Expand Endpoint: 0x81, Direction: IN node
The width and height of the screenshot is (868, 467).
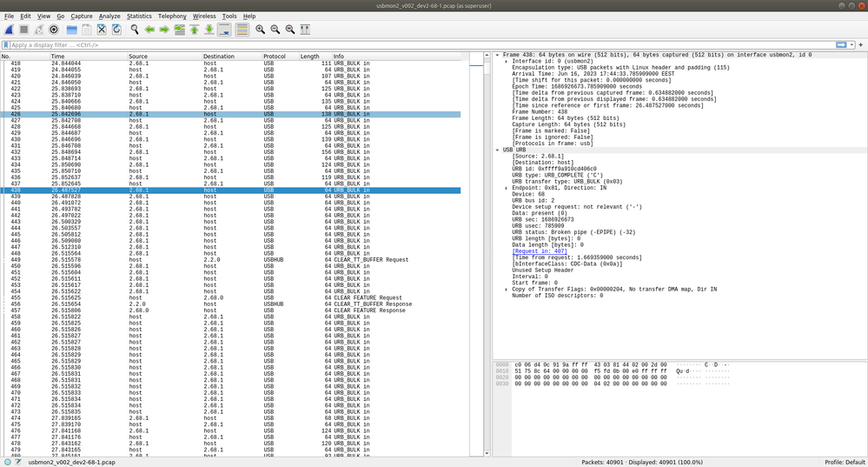click(x=506, y=189)
